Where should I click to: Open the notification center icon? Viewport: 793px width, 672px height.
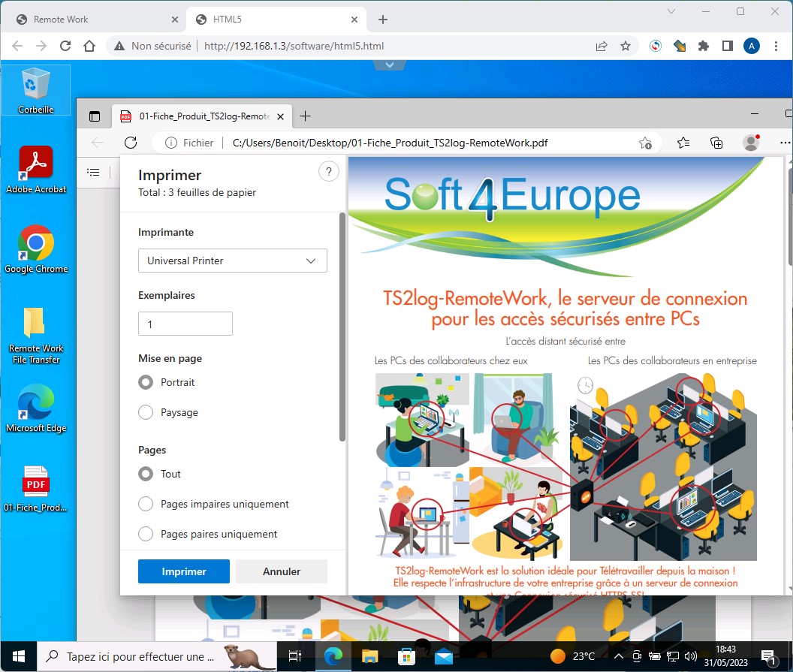(x=769, y=657)
